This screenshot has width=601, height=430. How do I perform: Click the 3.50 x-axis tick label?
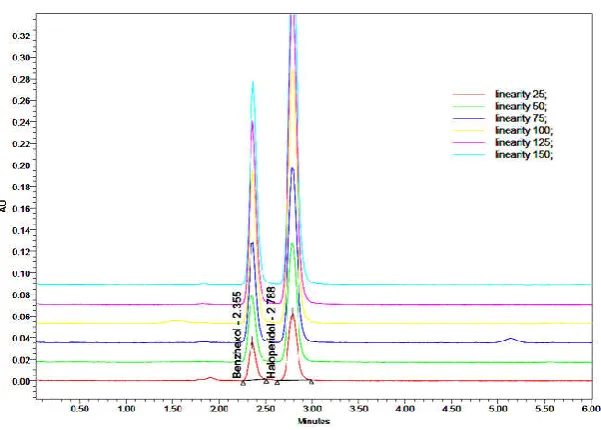tap(359, 409)
